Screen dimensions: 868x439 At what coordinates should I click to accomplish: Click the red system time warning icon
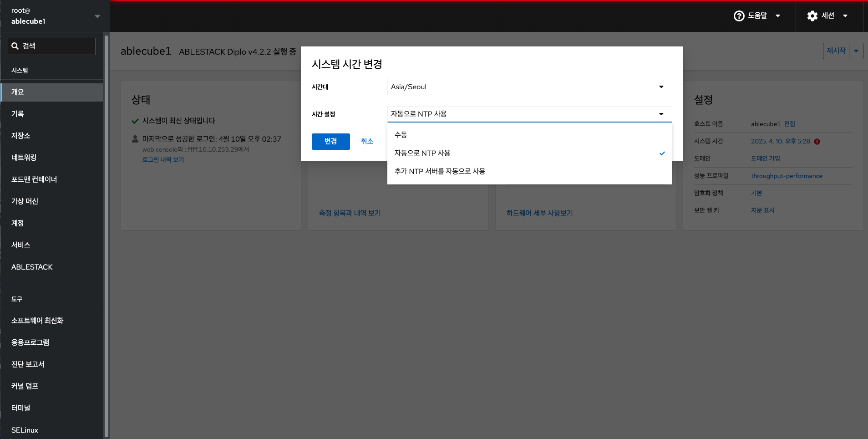(x=817, y=142)
